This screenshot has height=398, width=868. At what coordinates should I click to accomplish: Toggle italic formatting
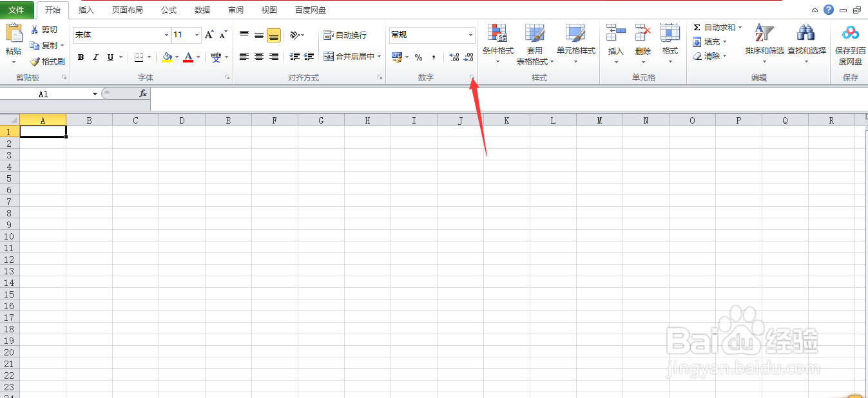pos(94,57)
